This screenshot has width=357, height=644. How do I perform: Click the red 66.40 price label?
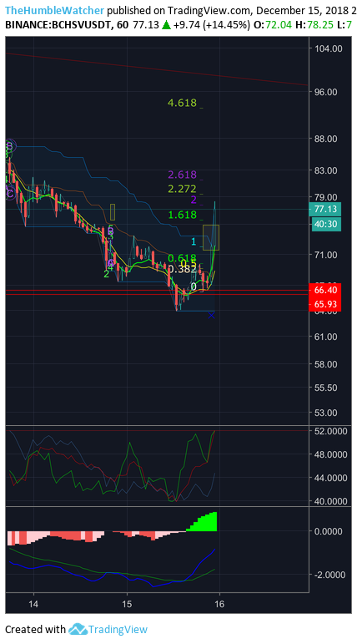[325, 290]
